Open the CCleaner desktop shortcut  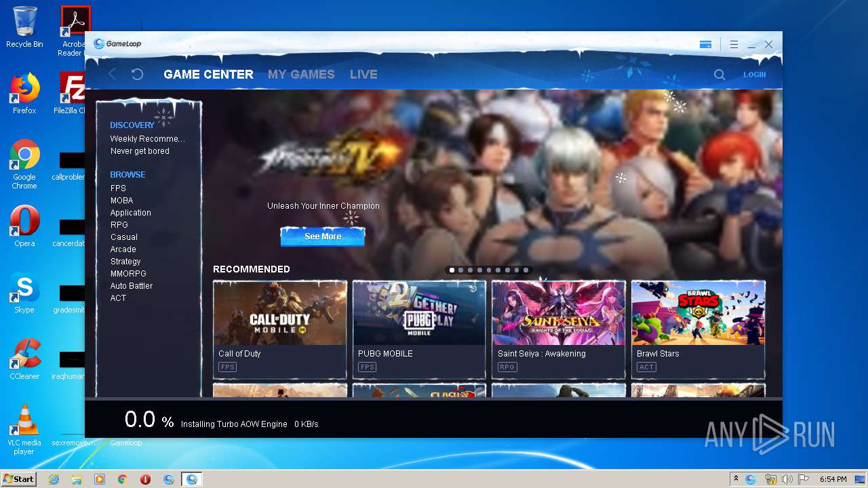[x=24, y=359]
